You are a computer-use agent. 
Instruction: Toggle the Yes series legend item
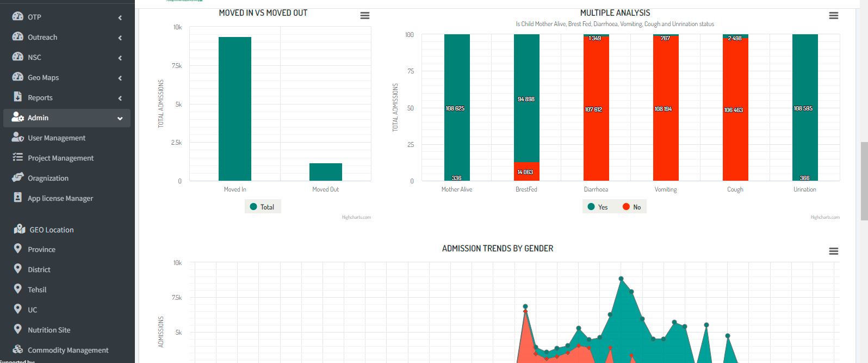(x=598, y=207)
